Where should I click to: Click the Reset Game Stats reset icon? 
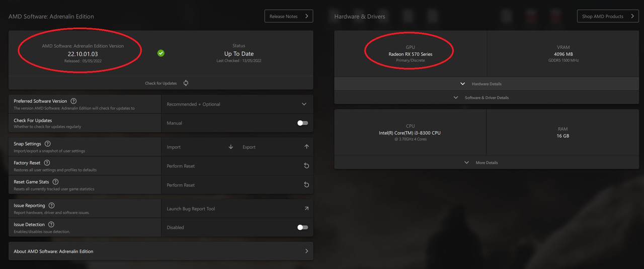pyautogui.click(x=306, y=185)
